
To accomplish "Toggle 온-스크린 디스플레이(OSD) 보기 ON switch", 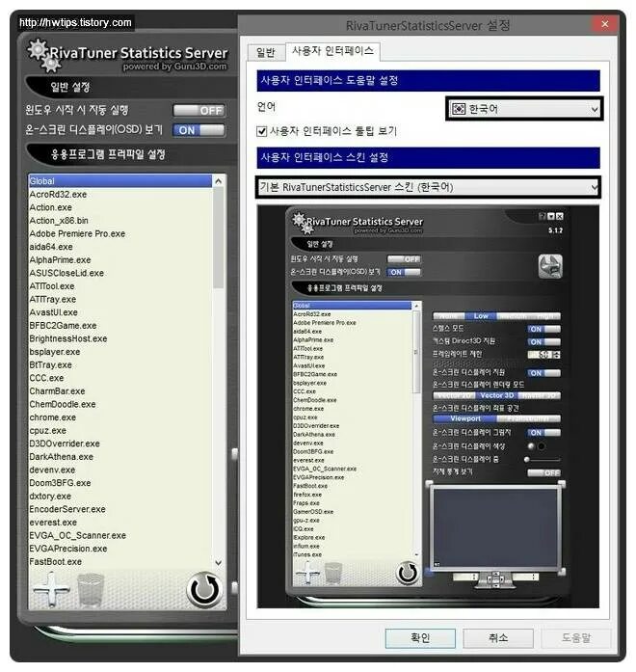I will click(x=199, y=130).
